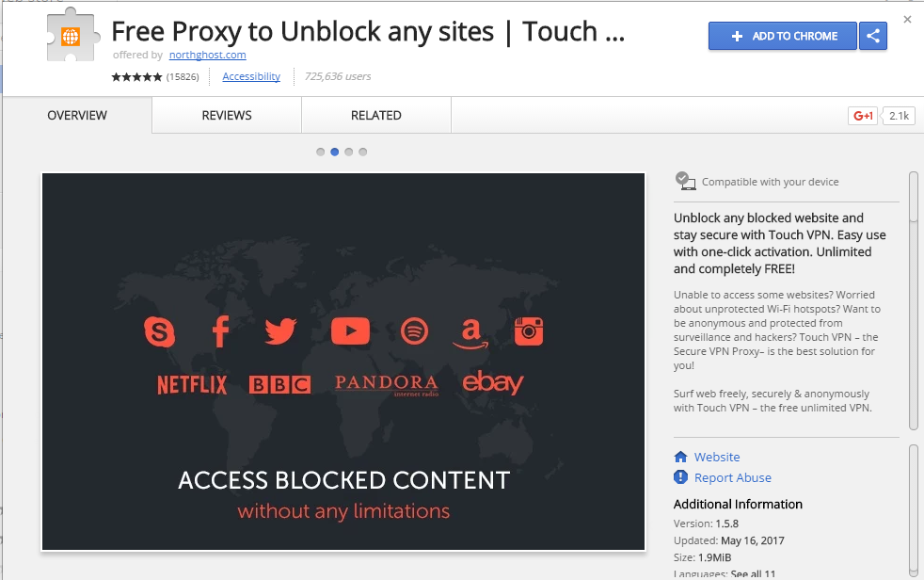Click the share icon button
This screenshot has width=924, height=580.
(873, 36)
